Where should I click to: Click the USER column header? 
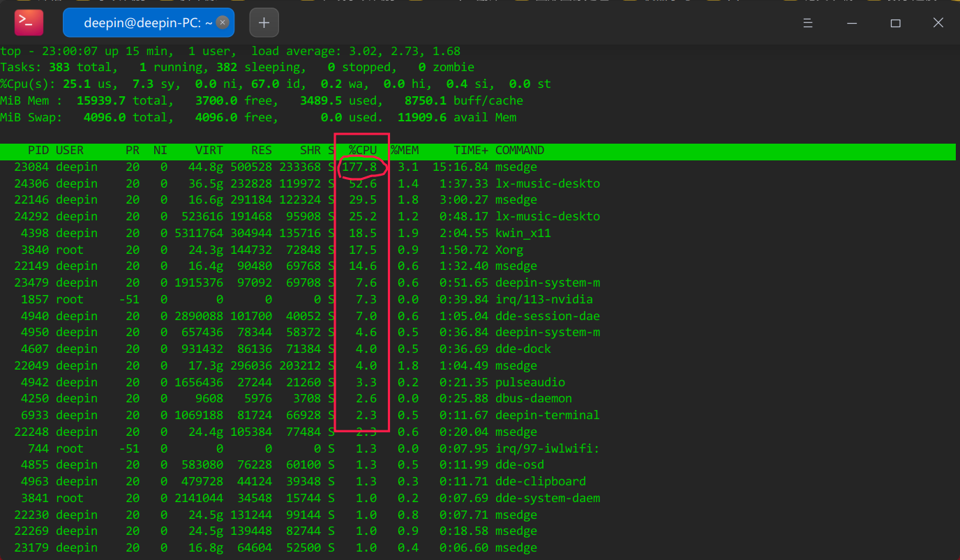pos(70,151)
